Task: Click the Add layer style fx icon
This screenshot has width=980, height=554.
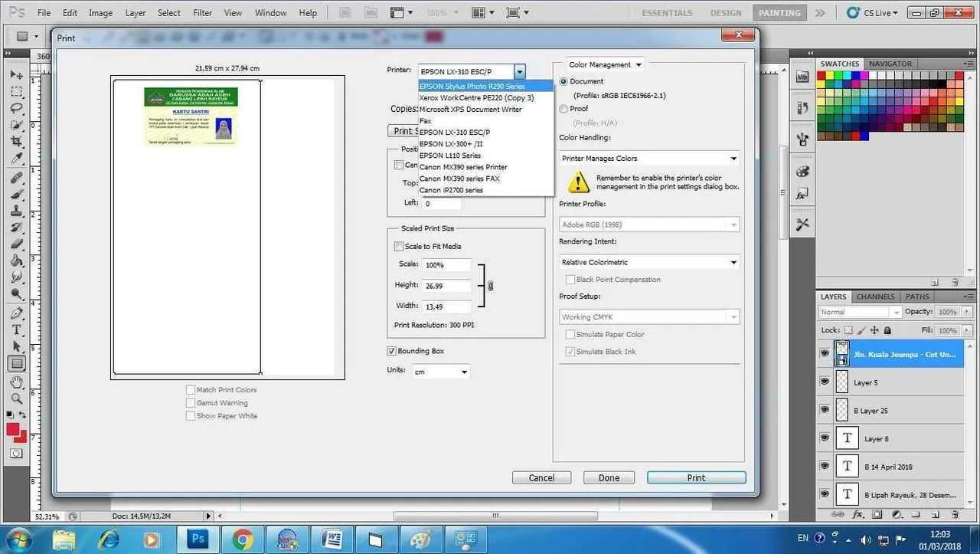Action: (x=858, y=514)
